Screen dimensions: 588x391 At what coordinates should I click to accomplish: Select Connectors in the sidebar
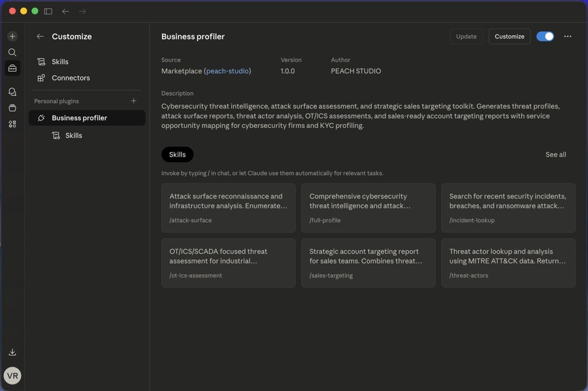pos(71,78)
